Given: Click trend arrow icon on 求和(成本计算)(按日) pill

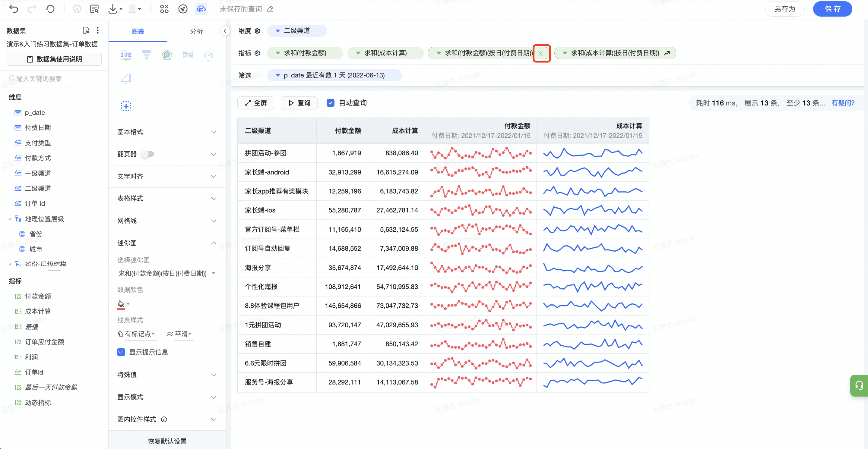Looking at the screenshot, I should tap(667, 53).
